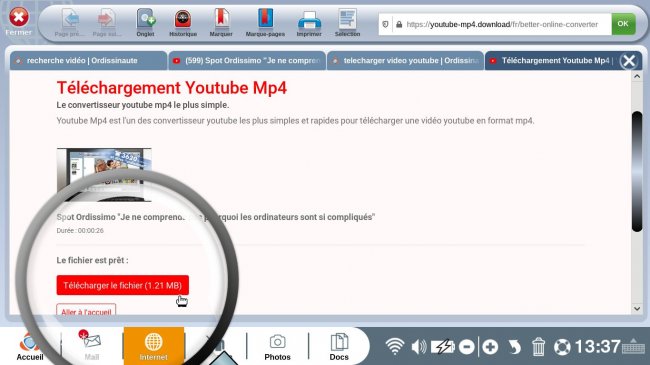This screenshot has height=365, width=650.
Task: Open Mail in the bottom dock
Action: tap(92, 346)
